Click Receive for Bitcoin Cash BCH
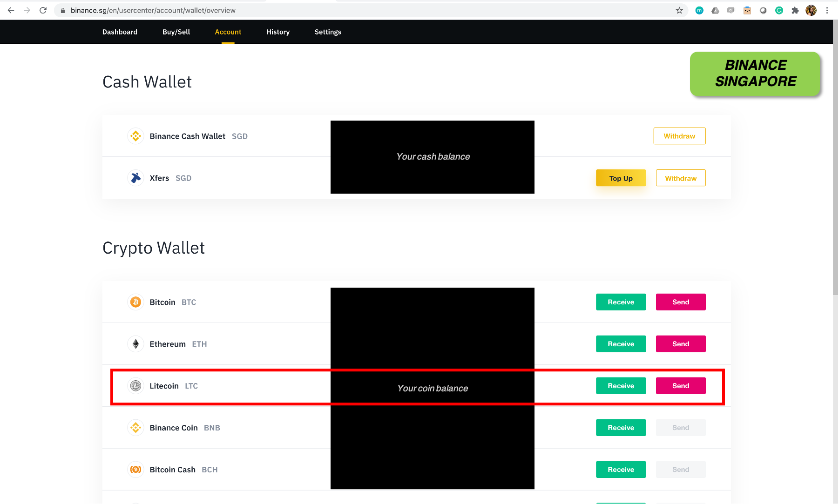The image size is (839, 504). [621, 470]
